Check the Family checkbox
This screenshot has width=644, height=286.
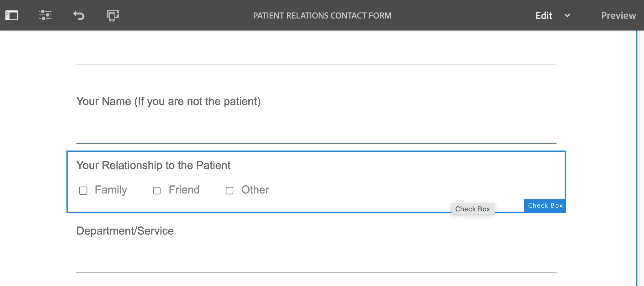coord(83,191)
